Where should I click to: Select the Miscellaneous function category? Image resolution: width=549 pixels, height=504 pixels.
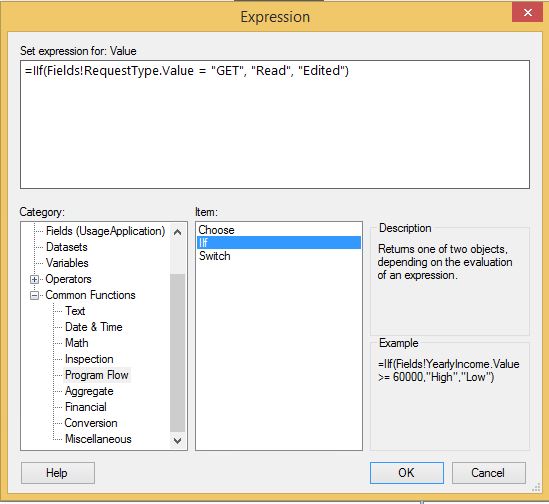[x=98, y=439]
